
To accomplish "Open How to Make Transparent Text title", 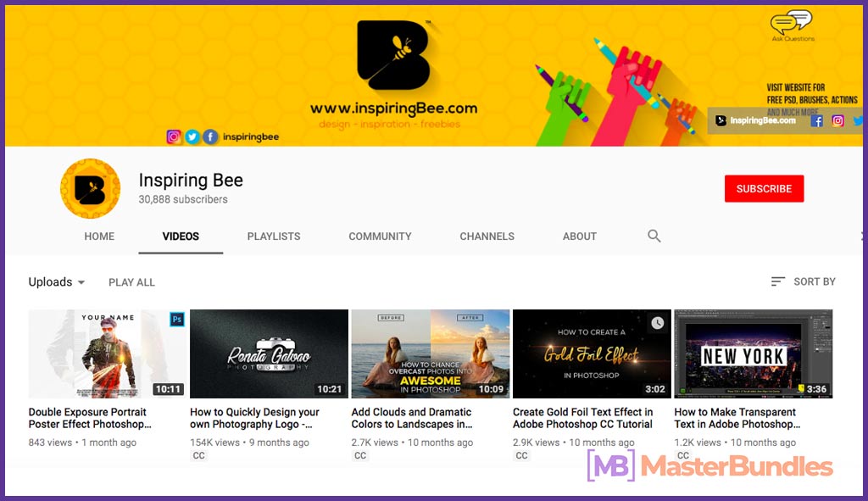I will (x=737, y=418).
